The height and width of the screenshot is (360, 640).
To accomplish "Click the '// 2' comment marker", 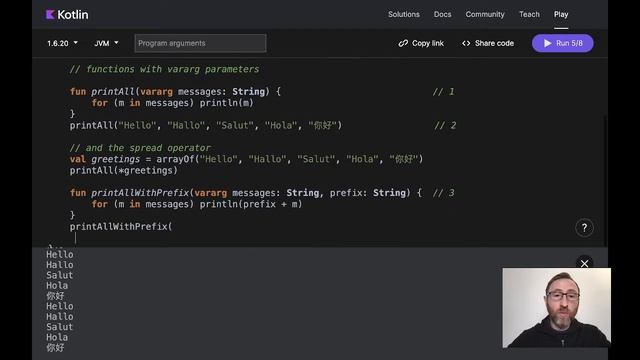I will tap(445, 125).
